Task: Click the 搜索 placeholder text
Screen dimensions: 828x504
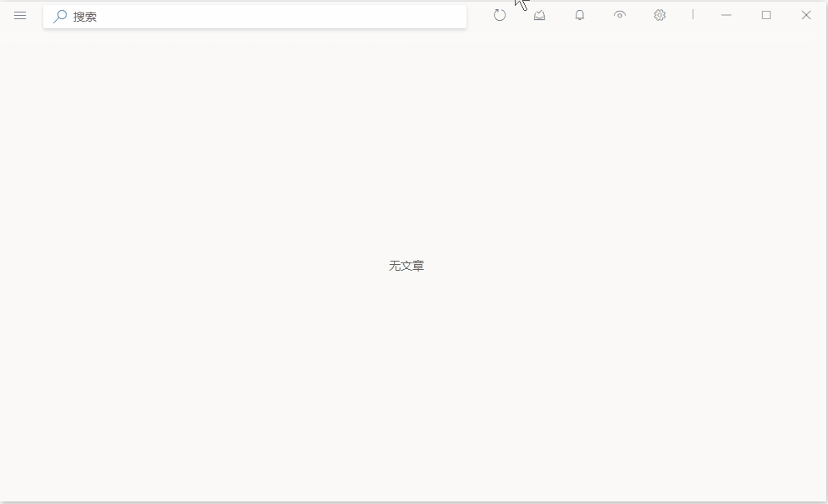Action: (x=85, y=16)
